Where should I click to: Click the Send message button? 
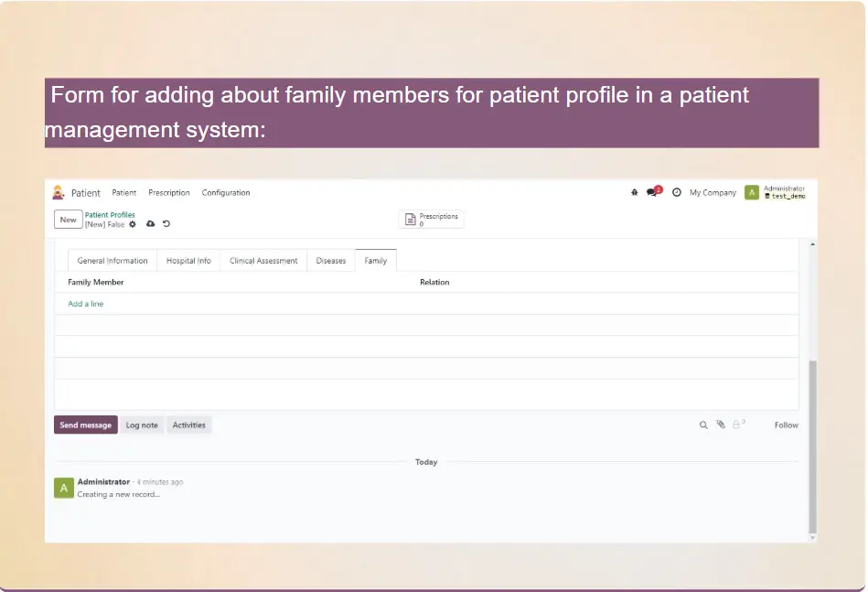click(85, 425)
